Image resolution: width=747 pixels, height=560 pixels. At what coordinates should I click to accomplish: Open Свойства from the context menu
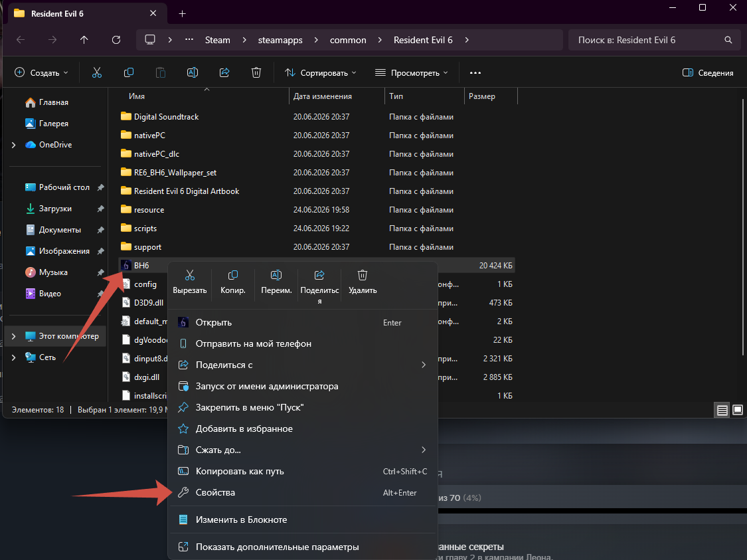303,493
